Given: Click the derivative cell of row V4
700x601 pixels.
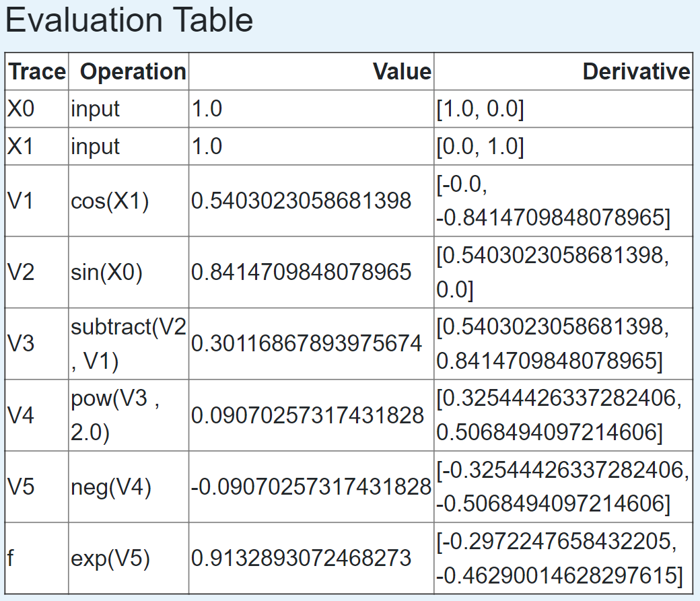Looking at the screenshot, I should [563, 415].
